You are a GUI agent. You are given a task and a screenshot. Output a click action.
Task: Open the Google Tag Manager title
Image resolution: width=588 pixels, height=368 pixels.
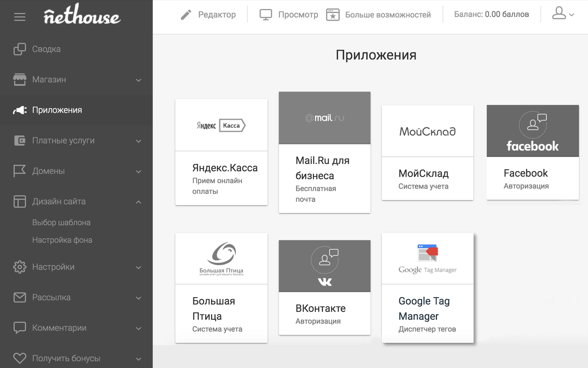pos(424,308)
